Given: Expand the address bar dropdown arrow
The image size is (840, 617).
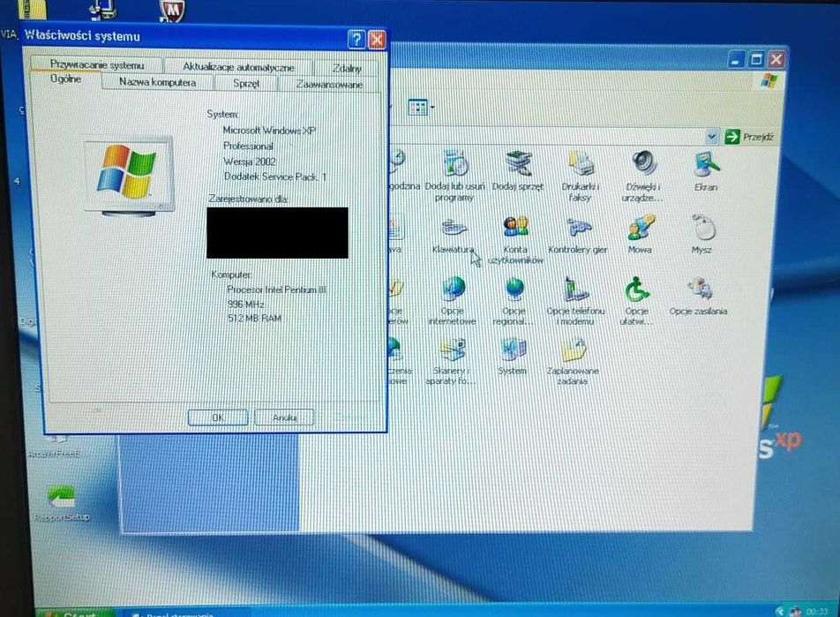Looking at the screenshot, I should pos(711,137).
